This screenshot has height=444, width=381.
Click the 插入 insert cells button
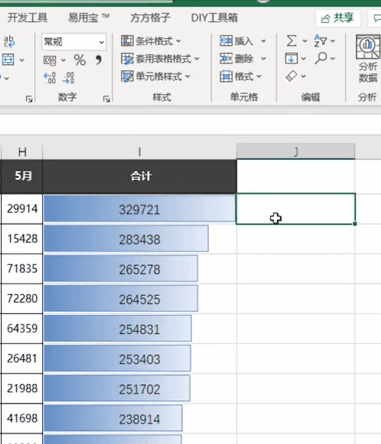tap(237, 41)
